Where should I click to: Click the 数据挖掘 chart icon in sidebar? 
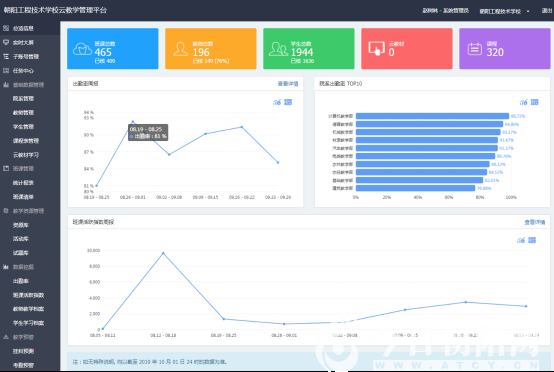coord(6,267)
